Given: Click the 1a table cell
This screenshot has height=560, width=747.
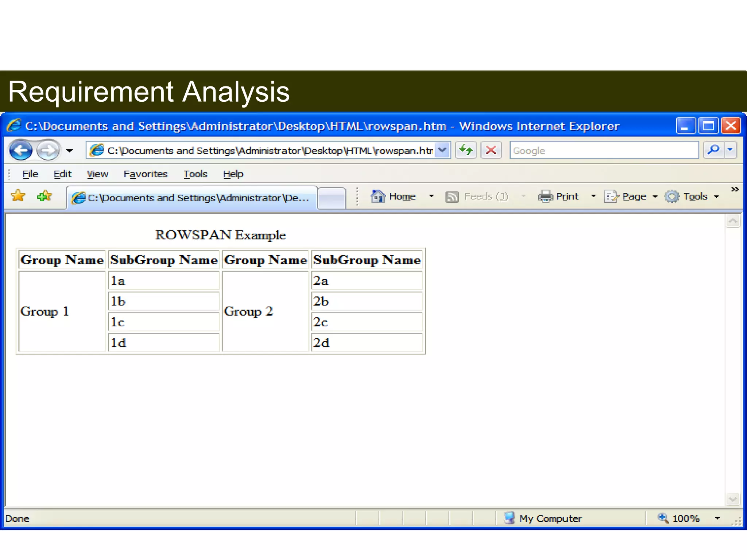Looking at the screenshot, I should click(164, 281).
